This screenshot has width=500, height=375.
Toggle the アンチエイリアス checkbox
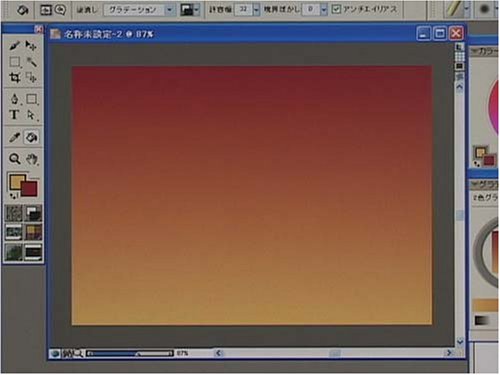pyautogui.click(x=336, y=9)
